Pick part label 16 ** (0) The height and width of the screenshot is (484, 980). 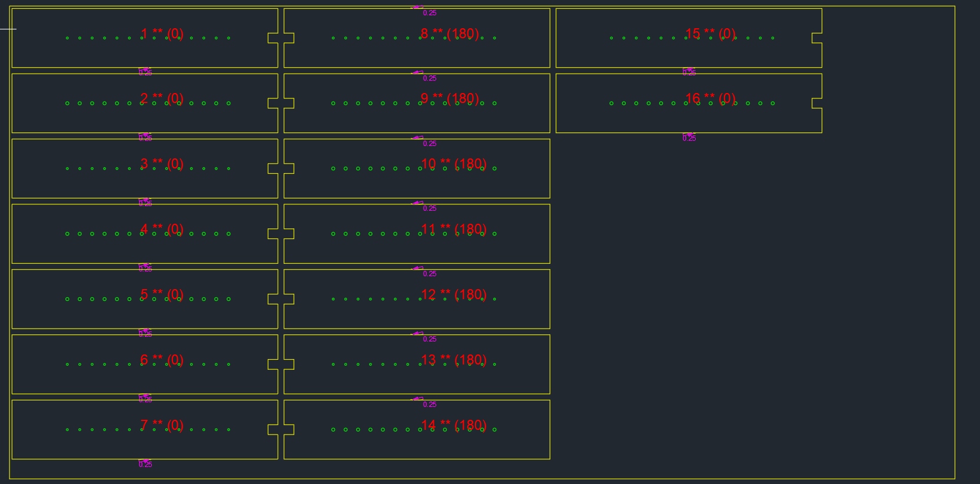click(x=710, y=98)
